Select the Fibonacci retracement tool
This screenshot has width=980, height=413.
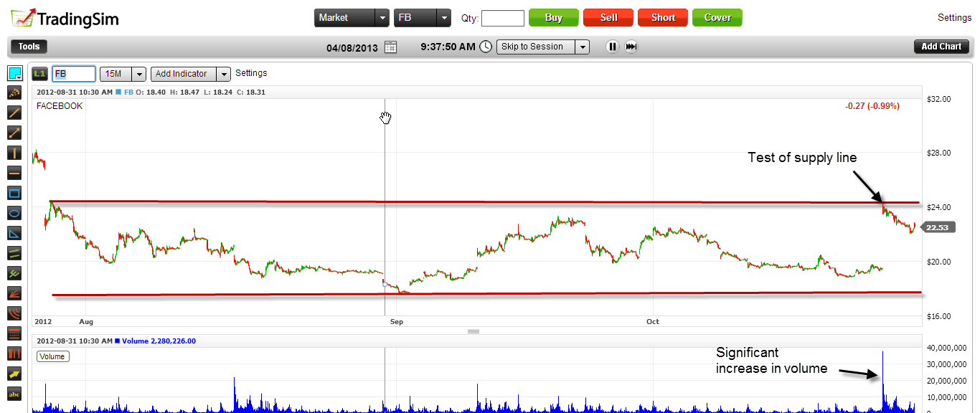coord(14,333)
